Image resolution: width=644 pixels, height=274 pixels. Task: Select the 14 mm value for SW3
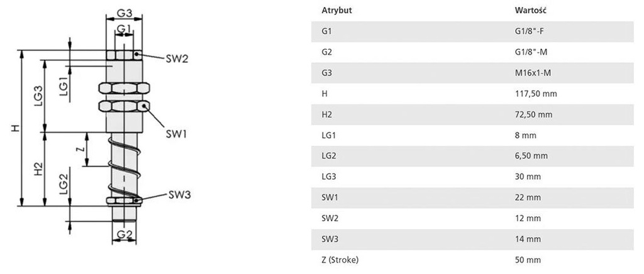point(528,239)
